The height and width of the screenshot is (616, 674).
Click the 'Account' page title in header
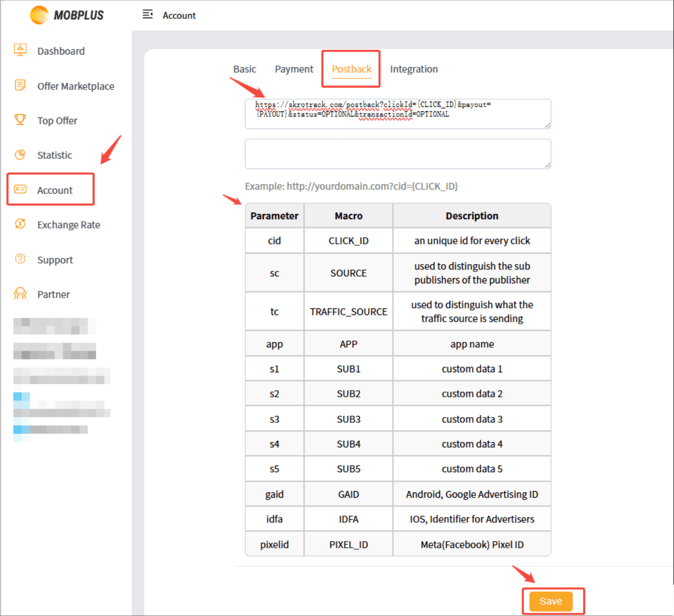[x=179, y=15]
